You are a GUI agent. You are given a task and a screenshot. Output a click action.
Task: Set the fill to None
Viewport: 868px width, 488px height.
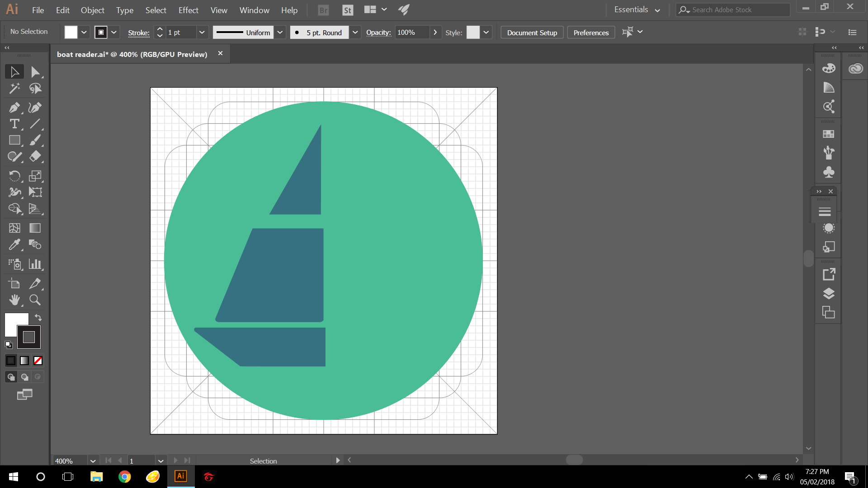pos(38,361)
